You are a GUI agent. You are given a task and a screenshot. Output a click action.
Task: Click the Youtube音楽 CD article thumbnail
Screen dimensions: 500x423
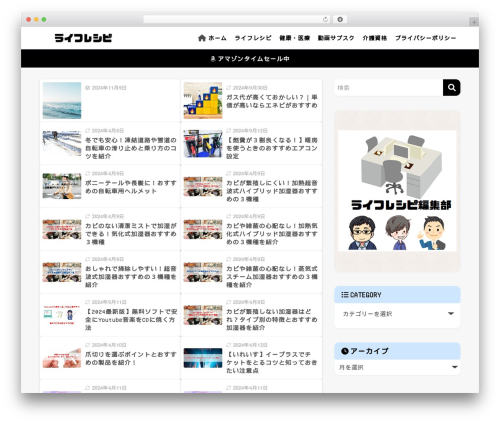tap(62, 315)
